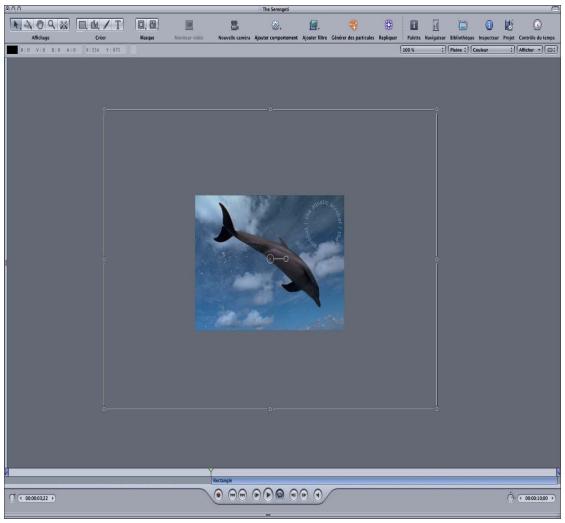Show Contrôle du temps panel
565x523 pixels.
[x=537, y=25]
